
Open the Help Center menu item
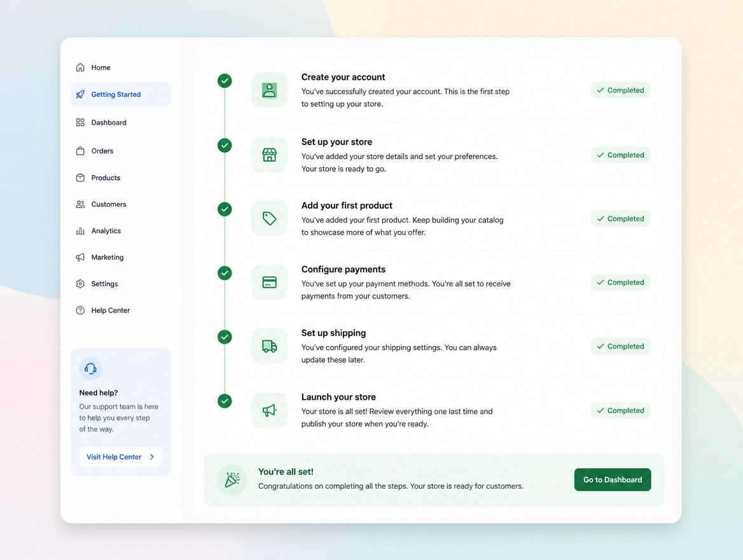[120, 310]
